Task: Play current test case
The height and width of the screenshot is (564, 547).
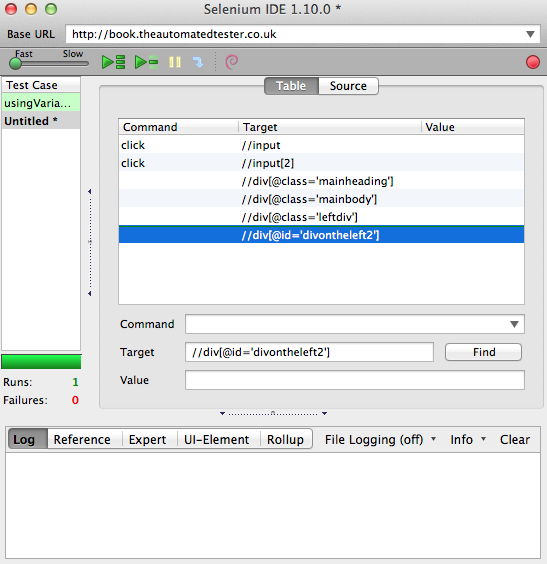Action: click(146, 62)
